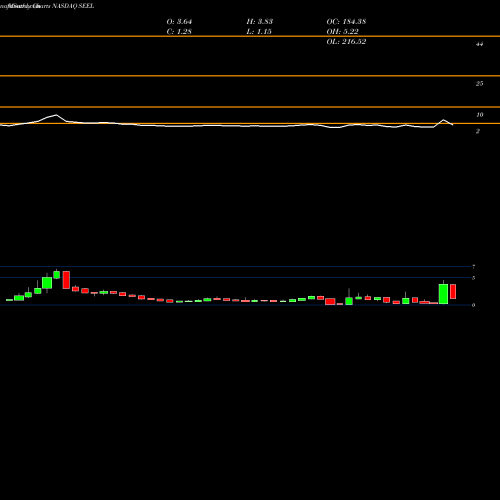
Task: Click the '44' upper axis label
Action: 479,44
